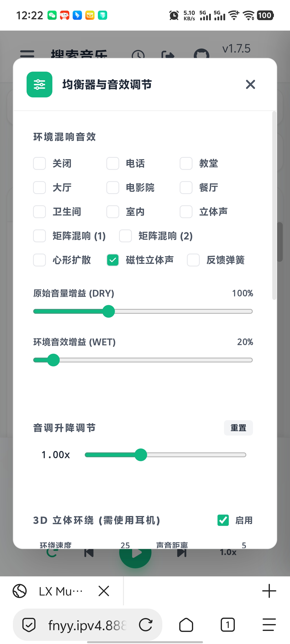Open the browser hamburger menu
Image resolution: width=290 pixels, height=644 pixels.
click(269, 625)
